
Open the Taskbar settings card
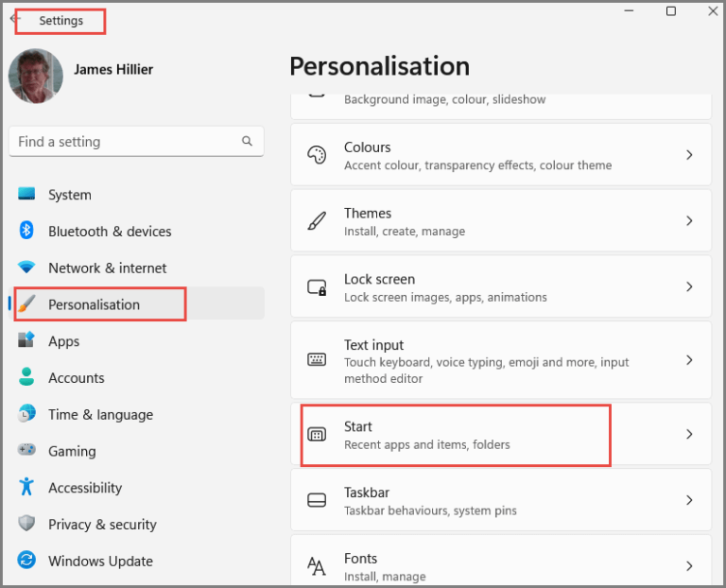501,500
